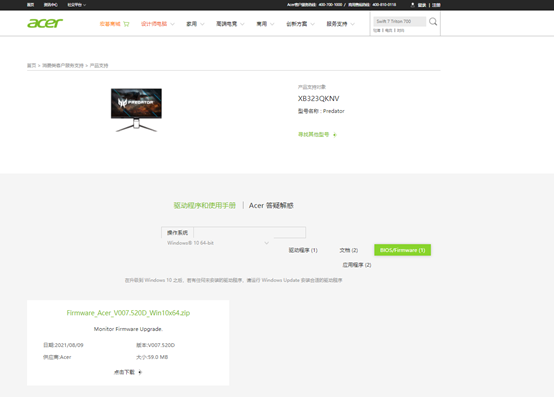Image resolution: width=554 pixels, height=397 pixels.
Task: Click the Swift 7 Triton 700 search field
Action: 400,22
